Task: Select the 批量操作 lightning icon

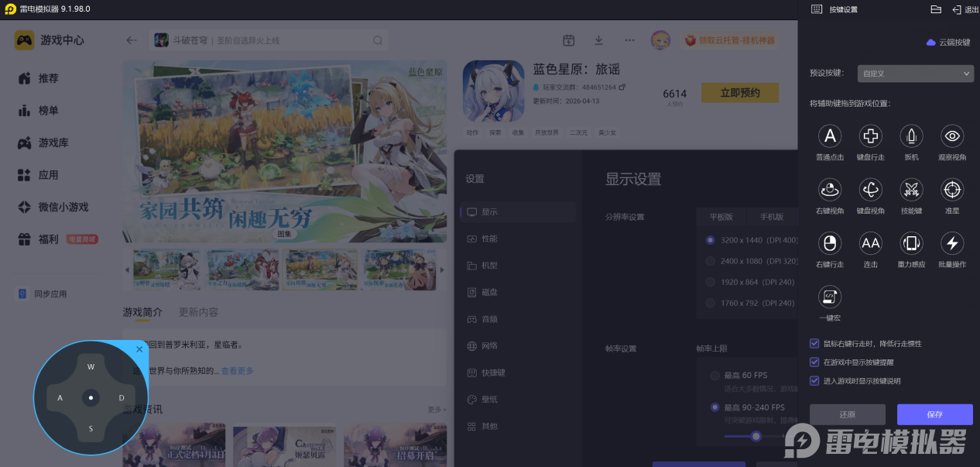Action: 952,243
